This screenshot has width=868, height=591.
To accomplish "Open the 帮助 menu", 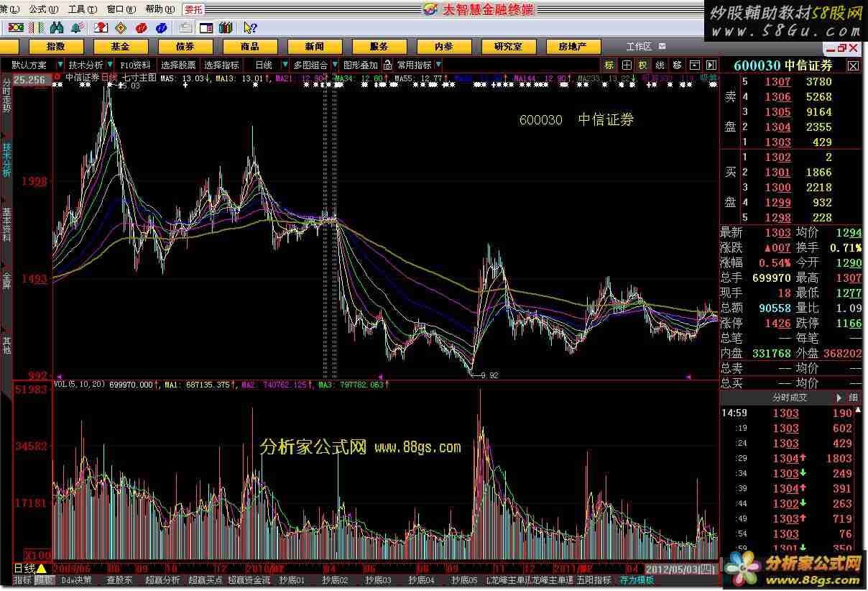I will coord(159,9).
